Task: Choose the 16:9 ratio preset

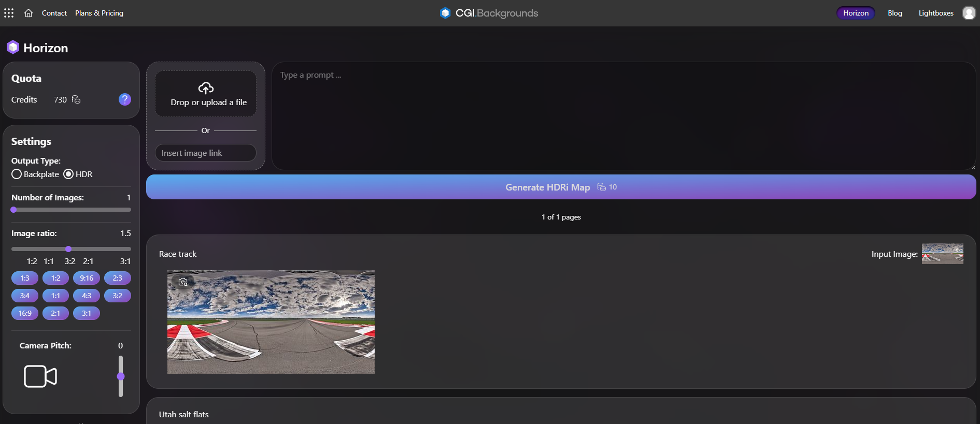Action: click(x=25, y=313)
